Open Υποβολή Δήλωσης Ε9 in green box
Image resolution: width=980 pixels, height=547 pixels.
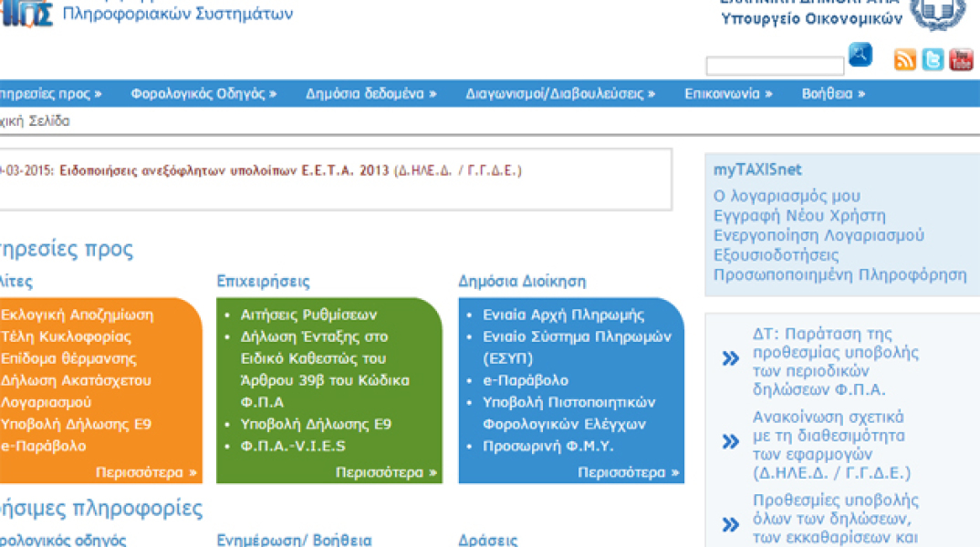tap(316, 425)
